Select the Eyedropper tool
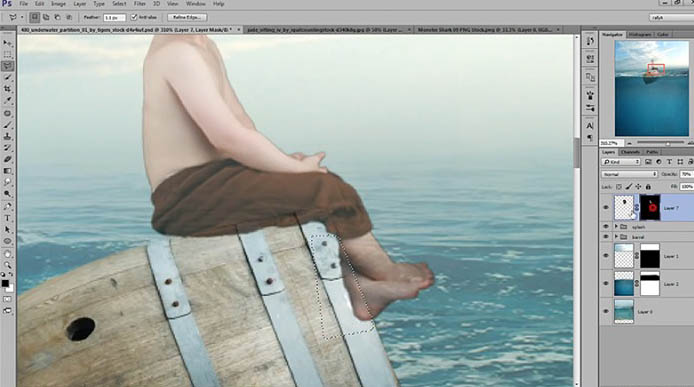 click(x=8, y=101)
